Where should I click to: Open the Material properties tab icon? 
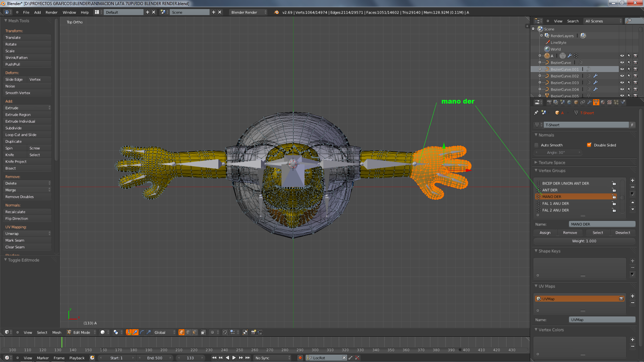(603, 102)
